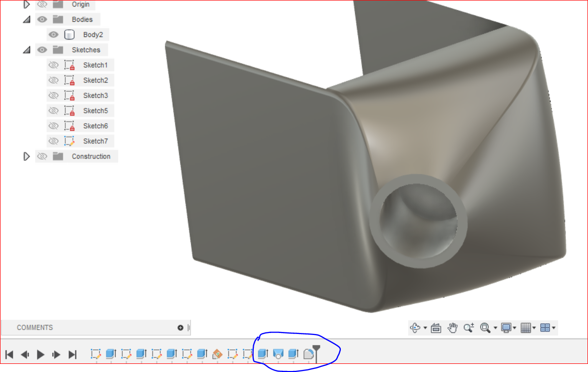Select Sketch2 in the browser tree
Screen dimensions: 588x372
(x=95, y=80)
